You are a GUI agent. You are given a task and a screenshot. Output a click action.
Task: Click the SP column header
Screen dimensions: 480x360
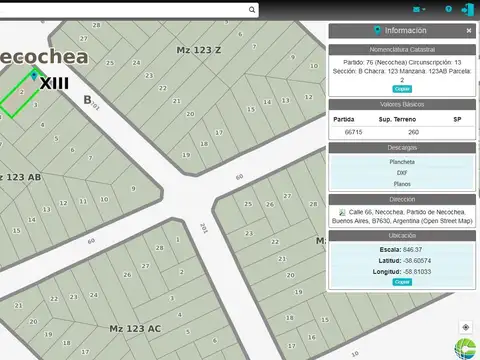pos(457,119)
